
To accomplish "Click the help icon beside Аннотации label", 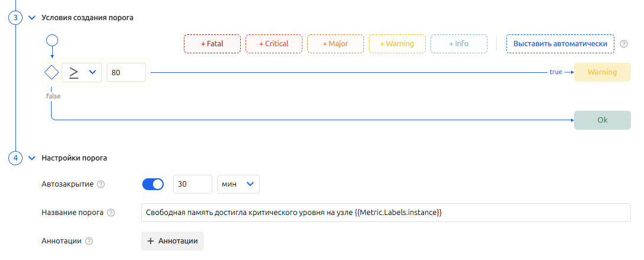I will (89, 241).
